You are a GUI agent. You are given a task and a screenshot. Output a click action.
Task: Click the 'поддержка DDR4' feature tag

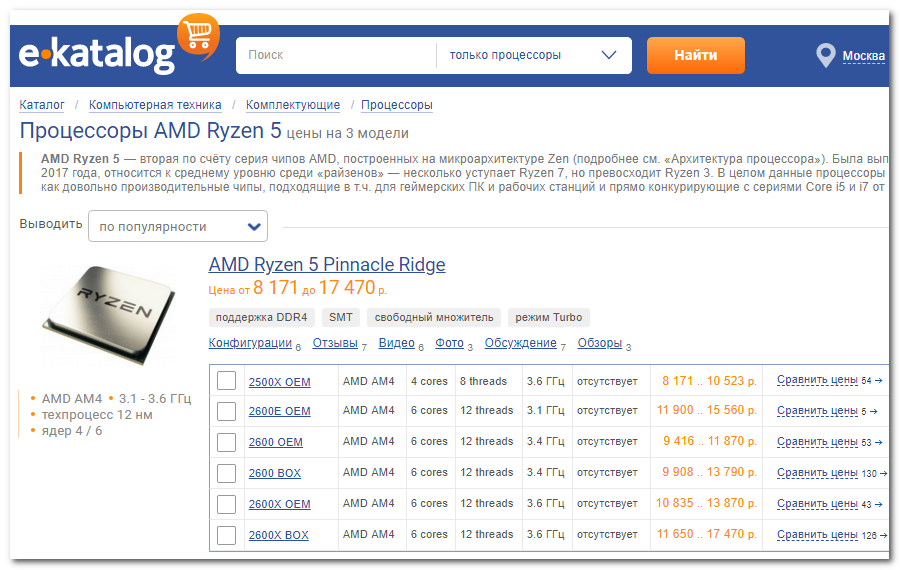tap(262, 317)
